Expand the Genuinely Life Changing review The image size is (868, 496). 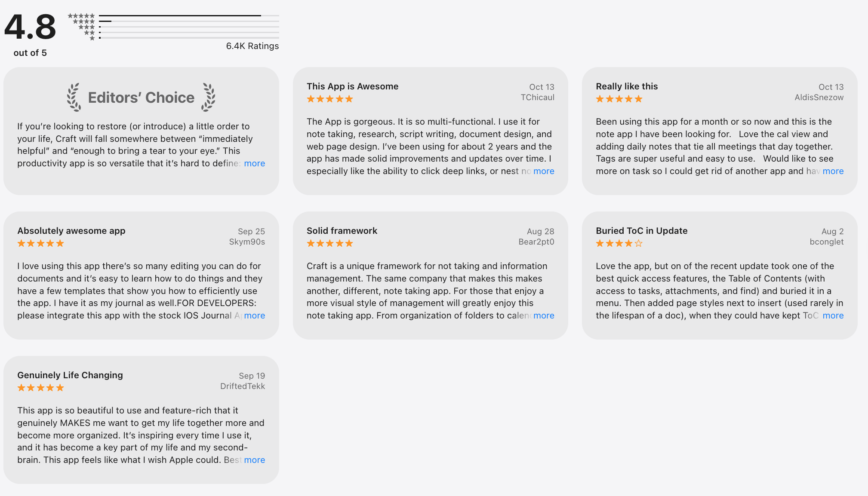coord(254,460)
